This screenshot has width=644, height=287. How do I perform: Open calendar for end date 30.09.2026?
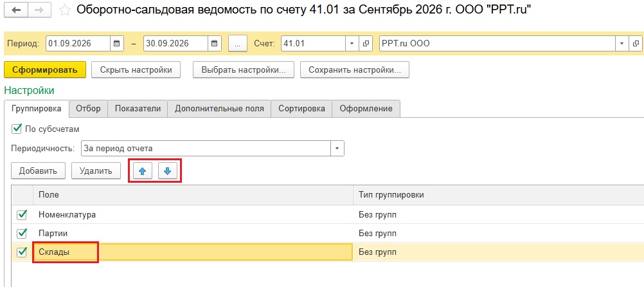click(214, 43)
